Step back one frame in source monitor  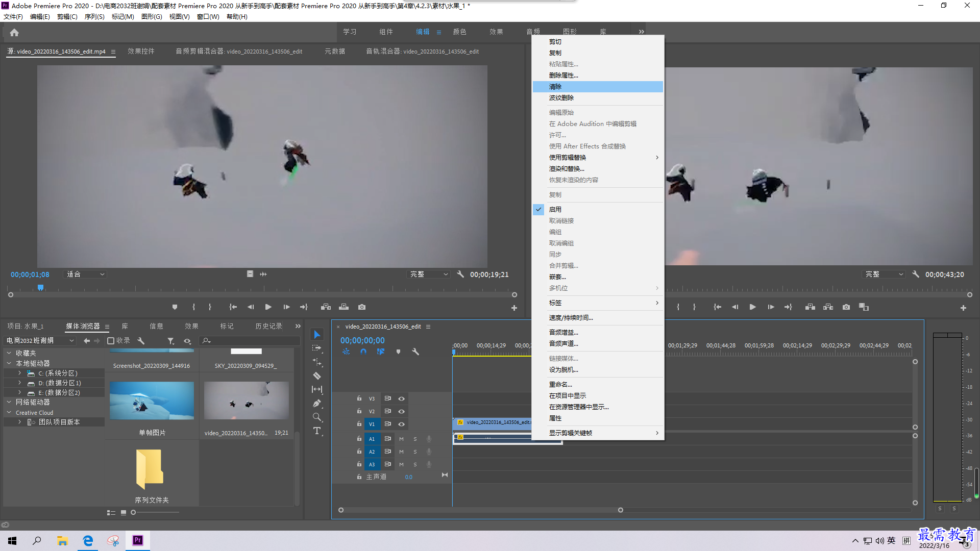click(251, 307)
